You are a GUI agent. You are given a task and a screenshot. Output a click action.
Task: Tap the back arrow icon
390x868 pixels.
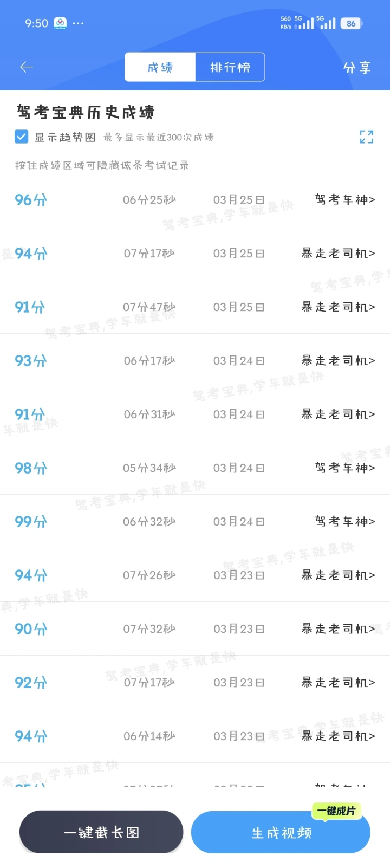[27, 67]
